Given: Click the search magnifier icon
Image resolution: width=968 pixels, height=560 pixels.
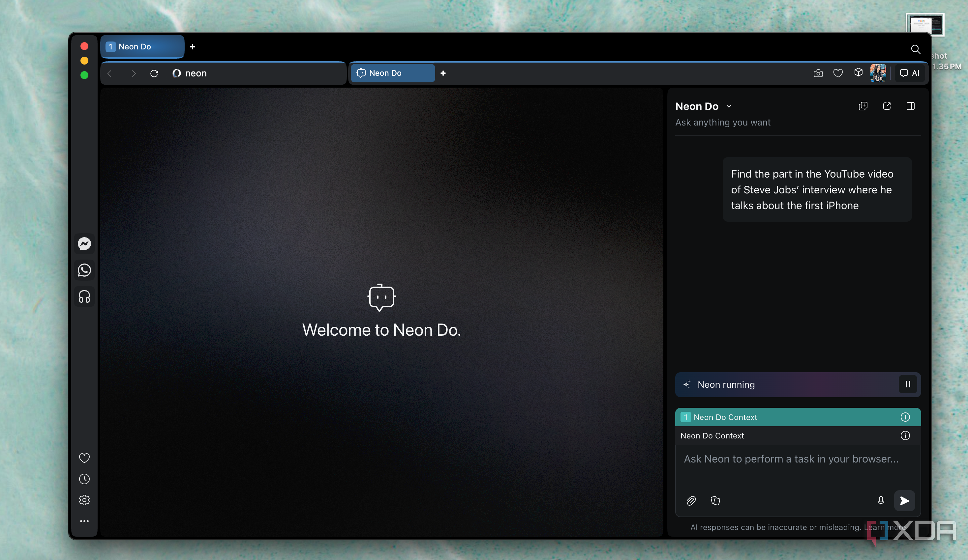Looking at the screenshot, I should click(x=915, y=49).
